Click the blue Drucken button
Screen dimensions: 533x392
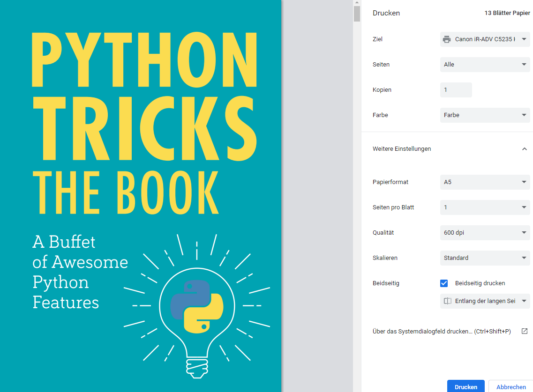465,386
